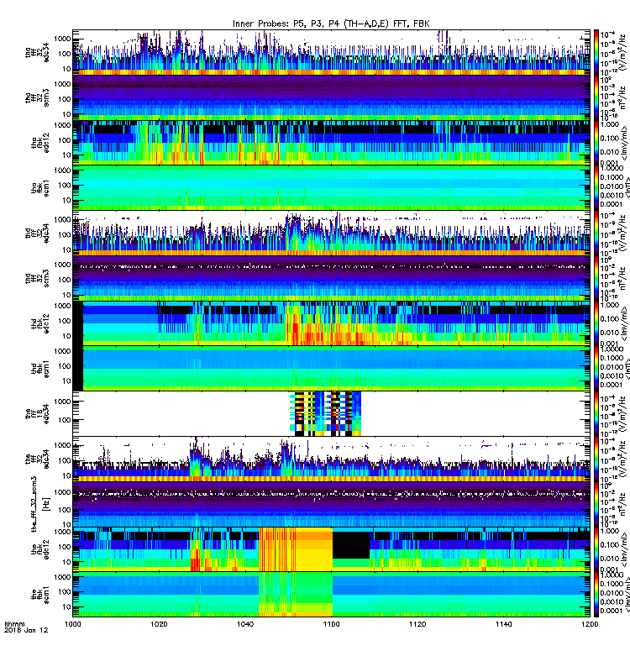630x672 pixels.
Task: Click the 1040 time tick label
Action: pyautogui.click(x=245, y=624)
